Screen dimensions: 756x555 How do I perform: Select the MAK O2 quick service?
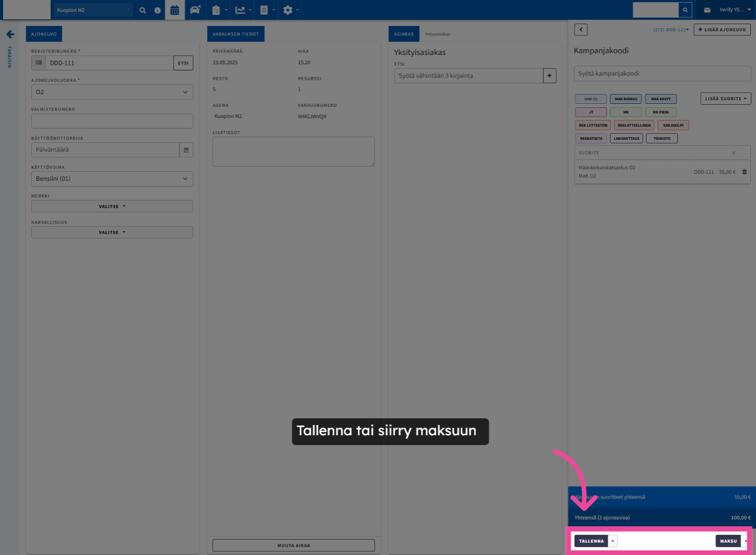pyautogui.click(x=591, y=99)
